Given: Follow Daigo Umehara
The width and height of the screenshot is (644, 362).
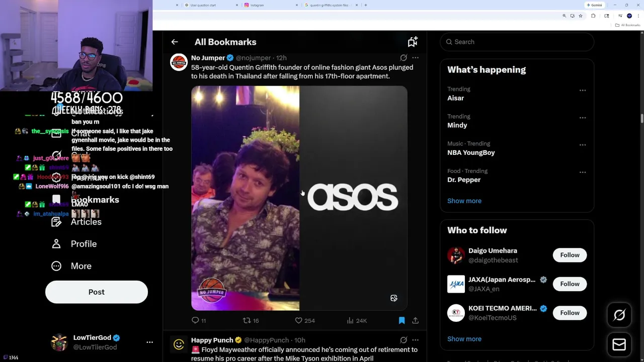Looking at the screenshot, I should pyautogui.click(x=570, y=255).
